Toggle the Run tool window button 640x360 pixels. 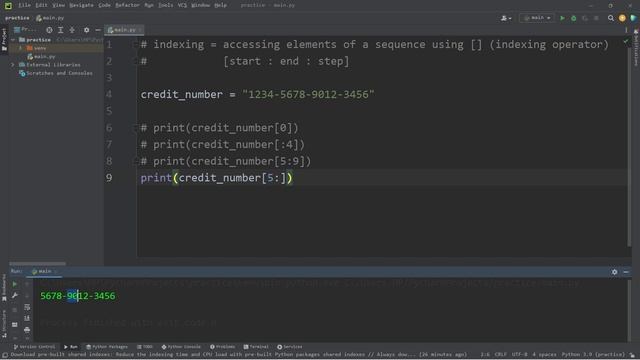pos(71,347)
